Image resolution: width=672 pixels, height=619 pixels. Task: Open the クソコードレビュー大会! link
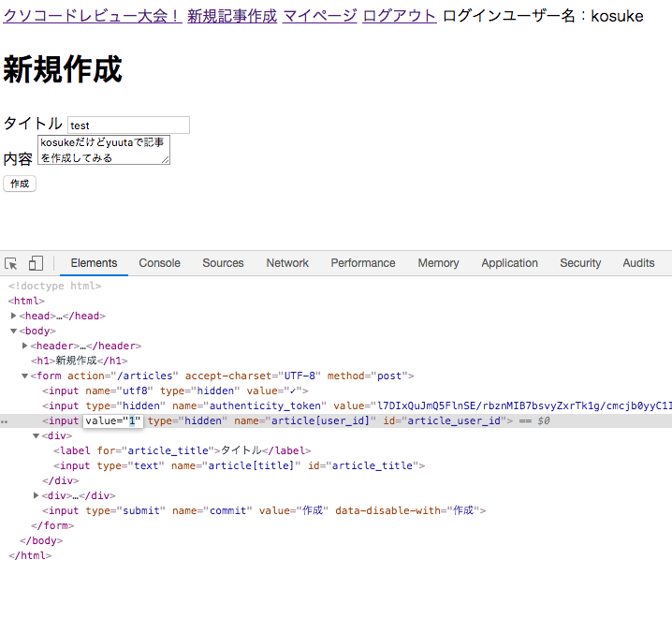(x=93, y=16)
